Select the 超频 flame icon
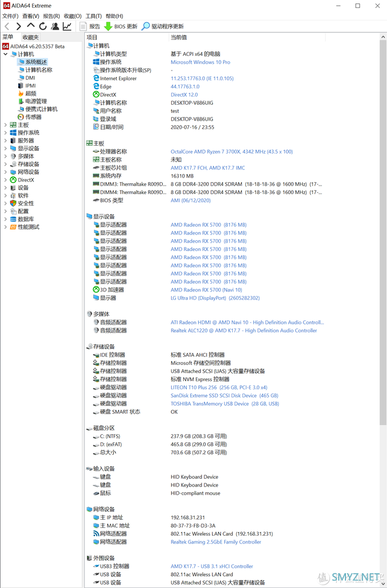 pyautogui.click(x=21, y=93)
